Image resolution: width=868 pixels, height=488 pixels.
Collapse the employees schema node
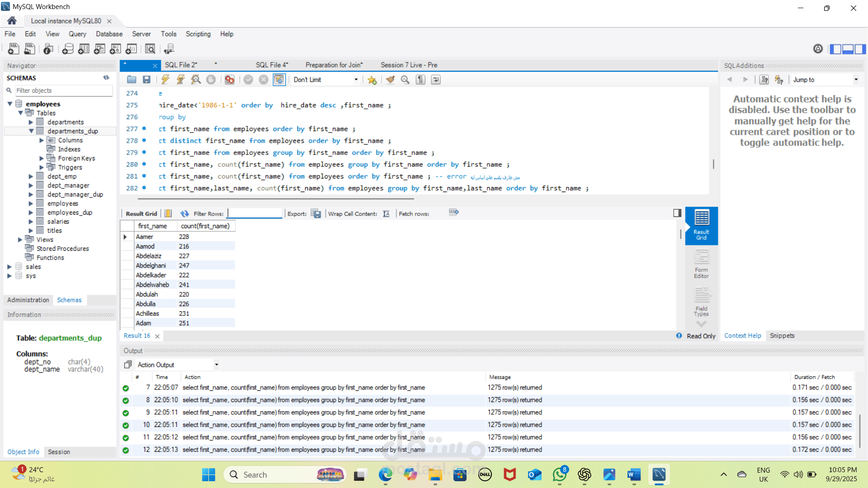point(9,104)
